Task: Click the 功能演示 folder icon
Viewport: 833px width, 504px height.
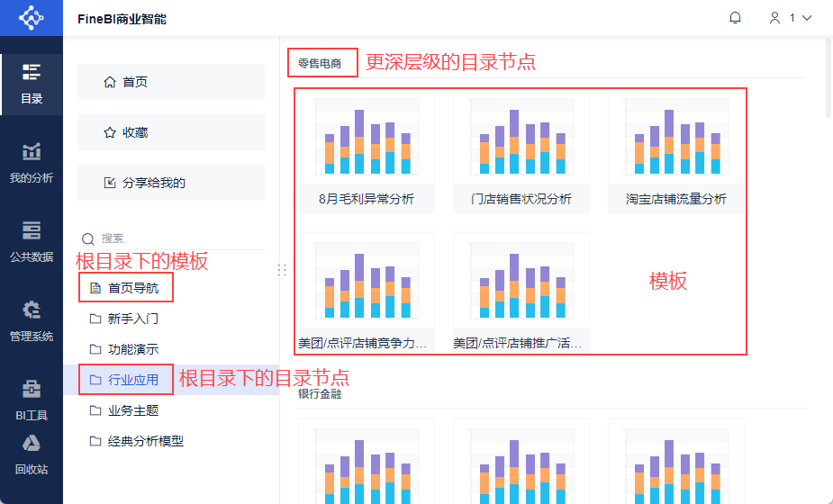Action: 95,349
